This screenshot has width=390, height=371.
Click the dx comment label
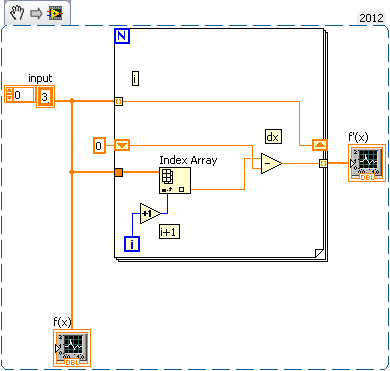pos(273,137)
